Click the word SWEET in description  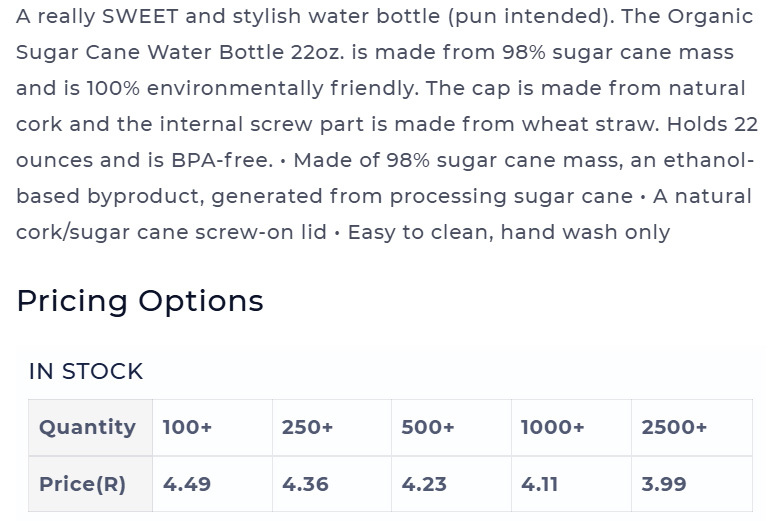tap(140, 16)
